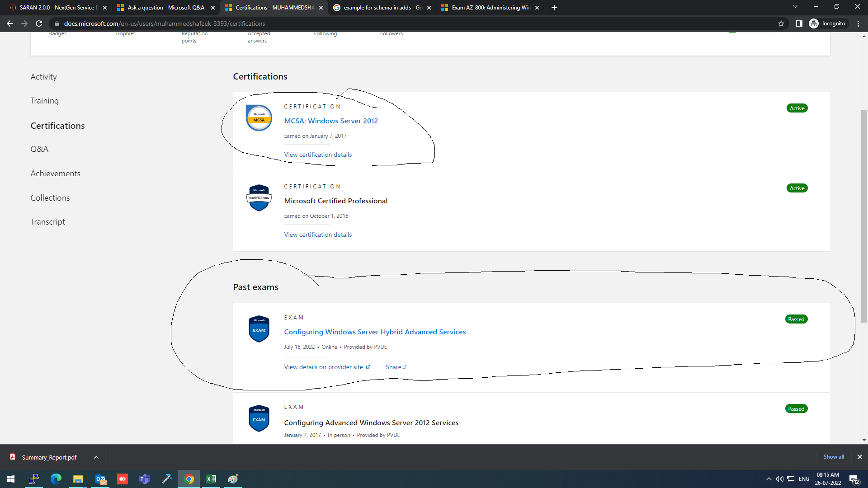Open Excel from the taskbar

point(211,479)
